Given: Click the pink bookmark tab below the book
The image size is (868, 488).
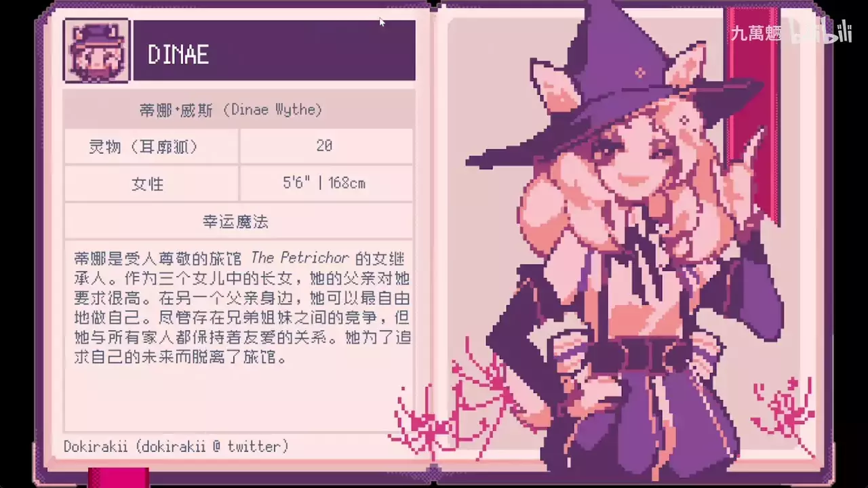Looking at the screenshot, I should coord(119,476).
